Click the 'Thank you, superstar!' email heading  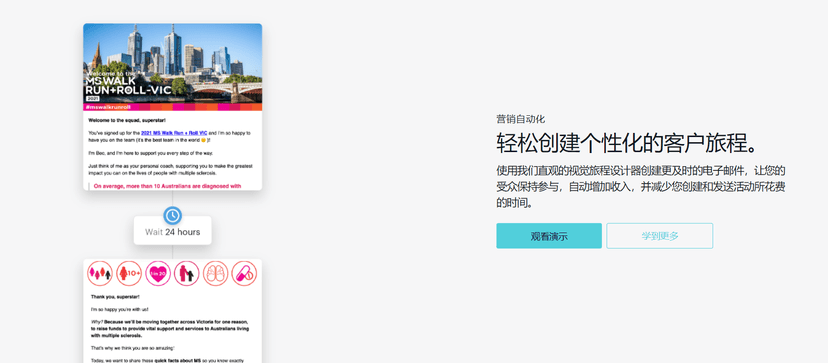115,297
